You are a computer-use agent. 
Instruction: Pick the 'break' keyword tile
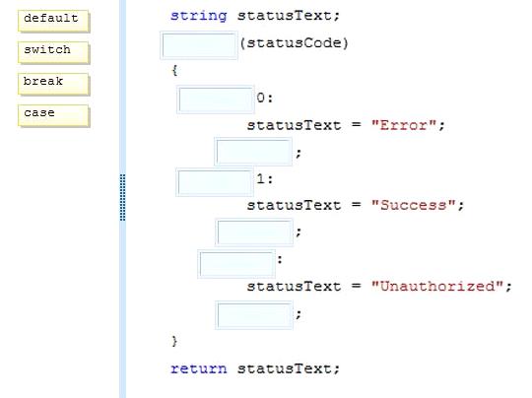click(x=53, y=84)
